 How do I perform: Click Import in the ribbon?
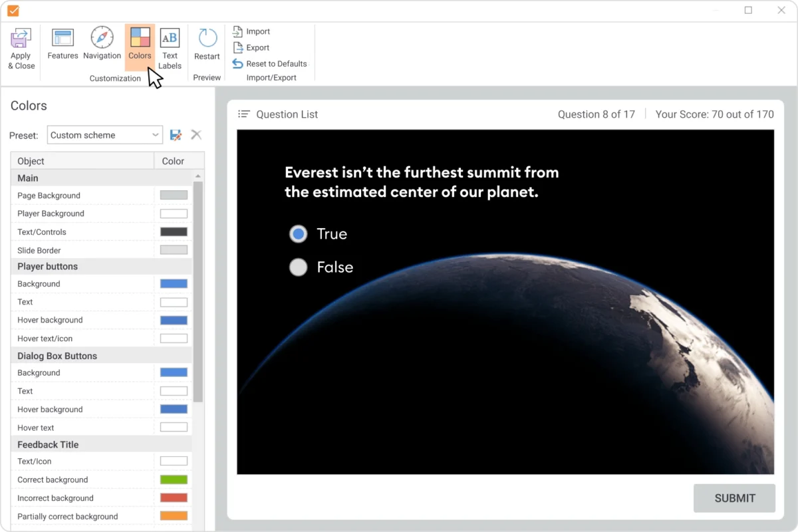coord(251,31)
